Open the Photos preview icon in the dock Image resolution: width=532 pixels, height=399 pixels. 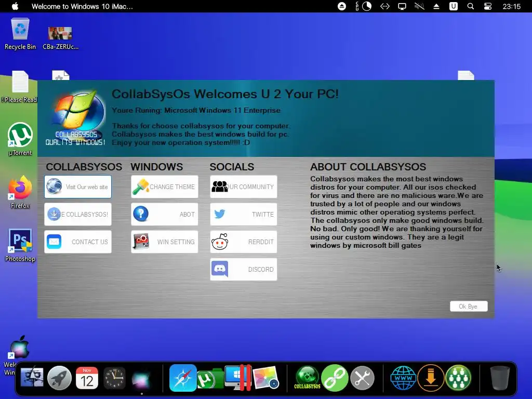[265, 378]
